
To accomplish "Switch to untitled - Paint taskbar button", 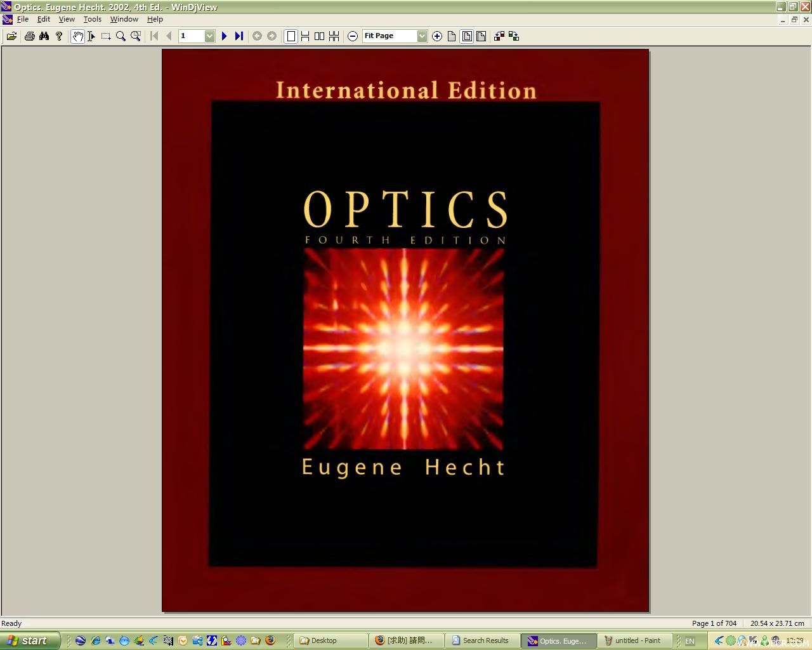I will (x=635, y=640).
